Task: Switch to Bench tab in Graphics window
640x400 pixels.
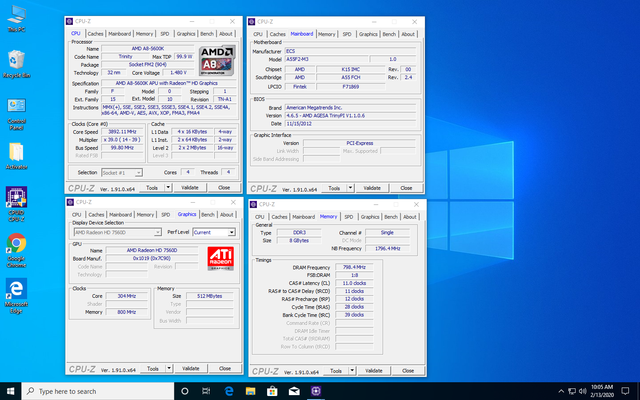Action: [x=208, y=215]
